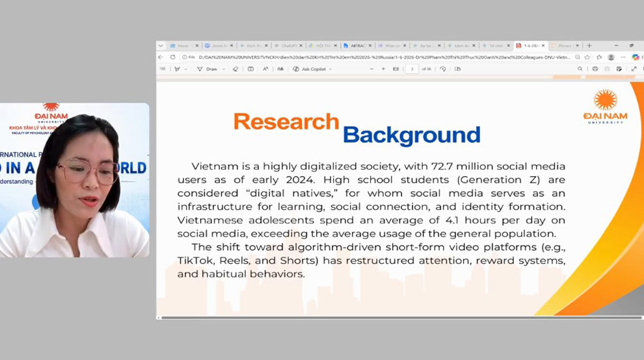
Task: Click the two-page view icon
Action: (457, 69)
